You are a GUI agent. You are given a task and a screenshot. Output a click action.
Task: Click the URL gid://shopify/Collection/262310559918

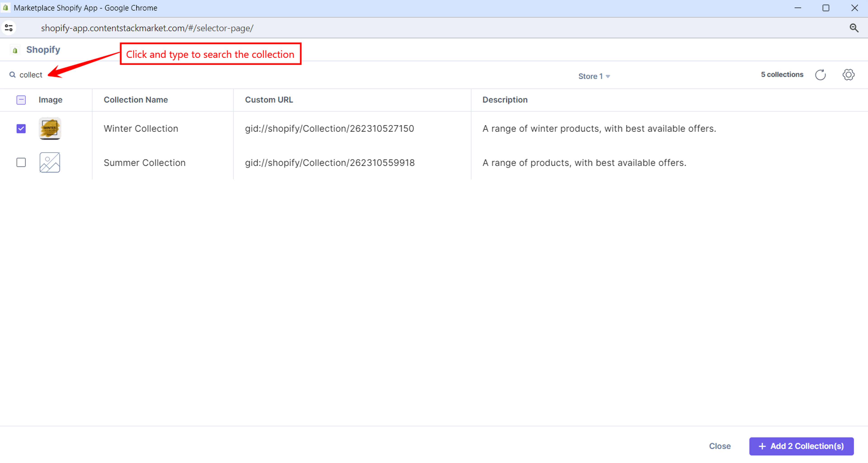coord(330,163)
